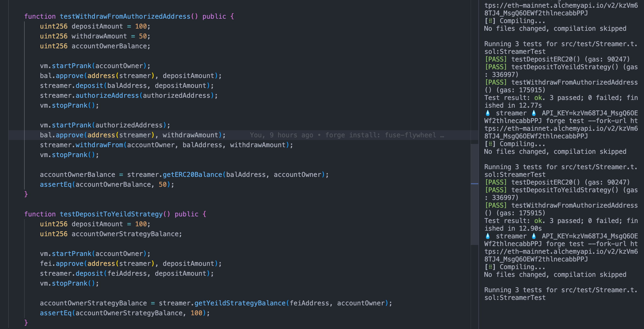Click 'vm.startPrank(authorizedAddress);' line
The width and height of the screenshot is (644, 329).
pyautogui.click(x=105, y=125)
